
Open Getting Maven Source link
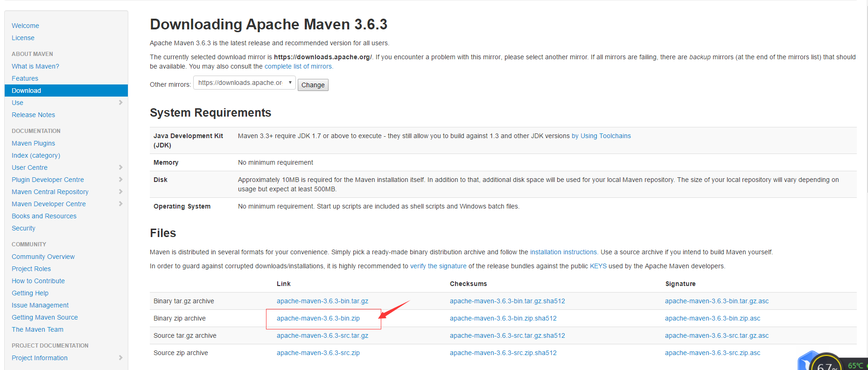coord(45,317)
